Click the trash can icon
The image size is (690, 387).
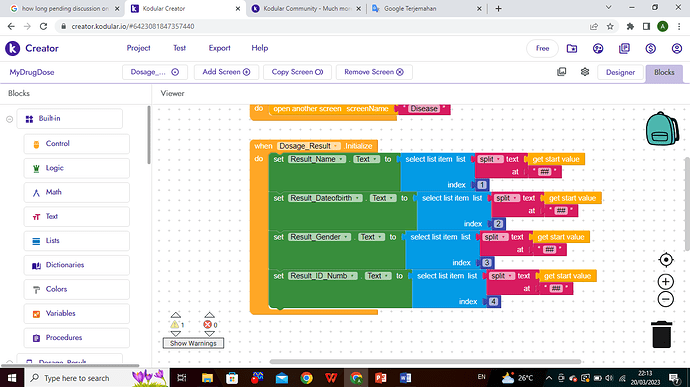point(661,334)
